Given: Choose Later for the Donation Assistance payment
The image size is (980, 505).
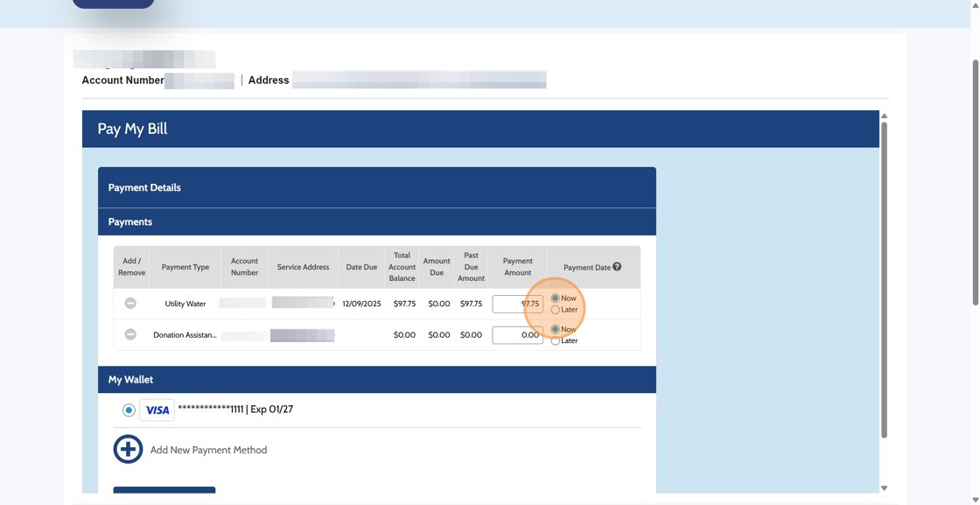Looking at the screenshot, I should pyautogui.click(x=556, y=340).
